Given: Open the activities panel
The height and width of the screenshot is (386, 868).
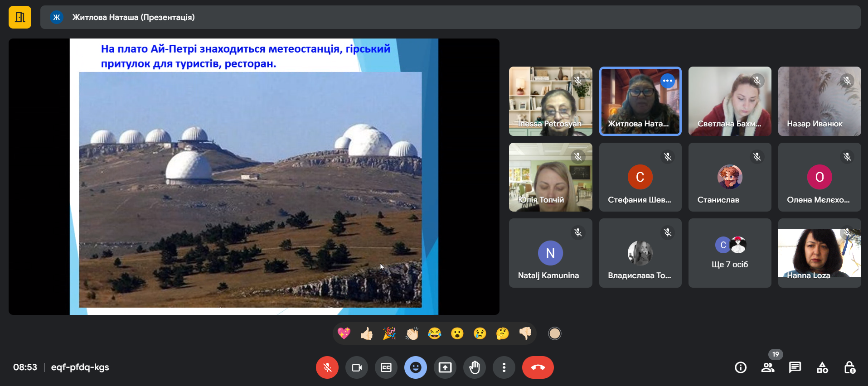Looking at the screenshot, I should (822, 367).
